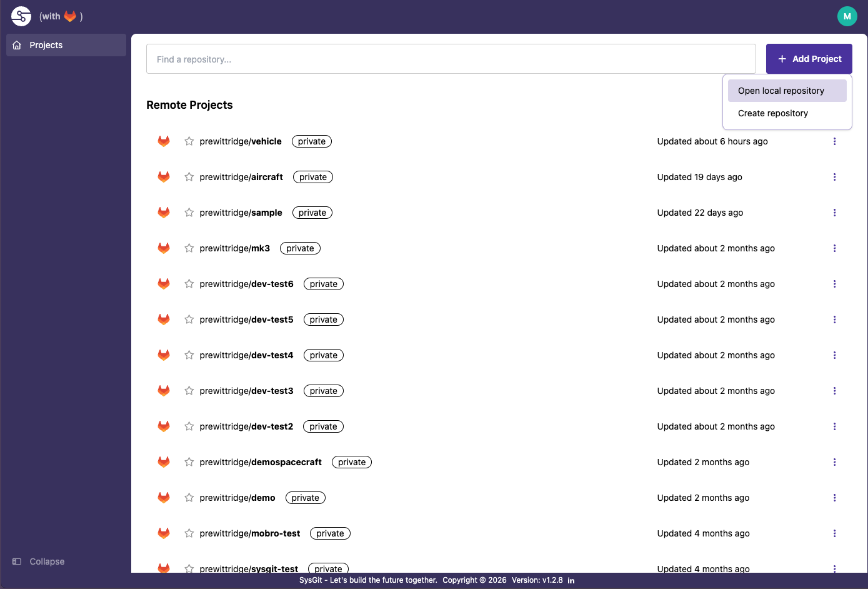Star the prewittridge/demospacecraft project
868x589 pixels.
(189, 462)
